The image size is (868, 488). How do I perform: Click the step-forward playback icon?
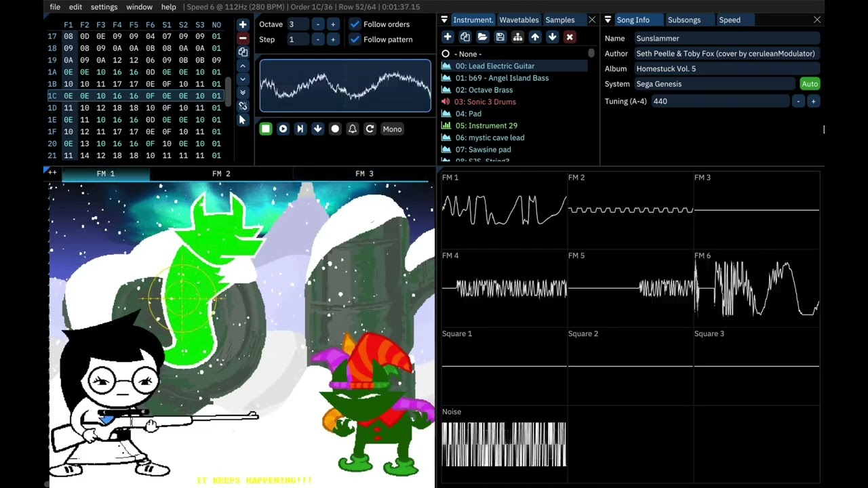300,129
